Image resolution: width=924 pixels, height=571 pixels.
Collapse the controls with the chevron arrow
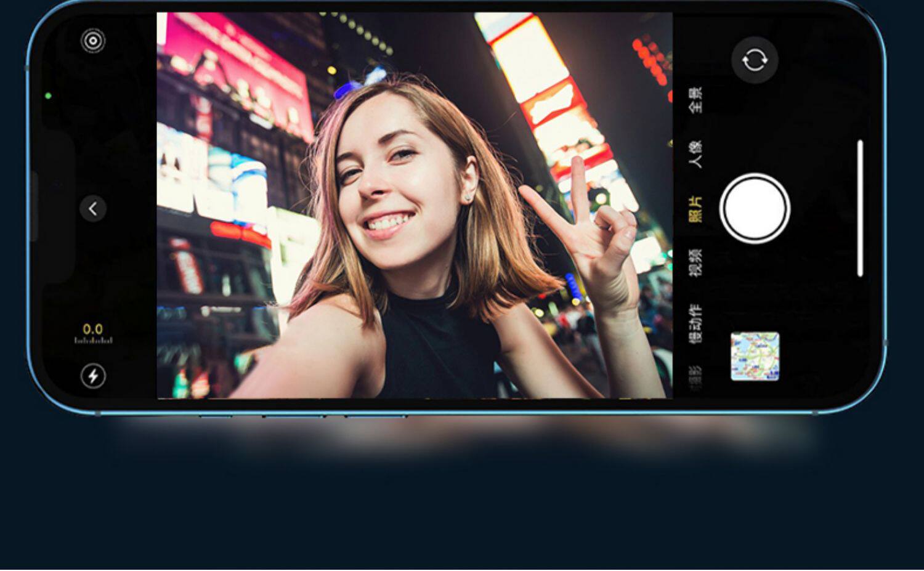(x=93, y=209)
